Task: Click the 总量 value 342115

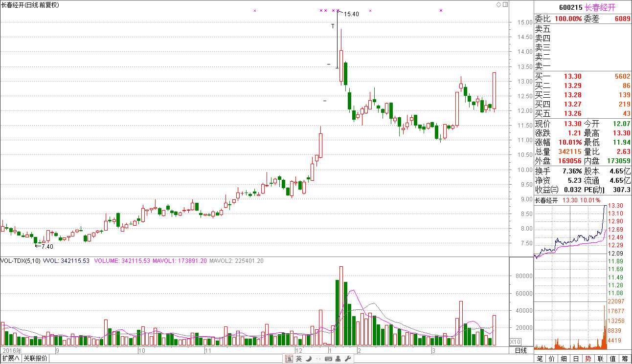Action: 569,151
